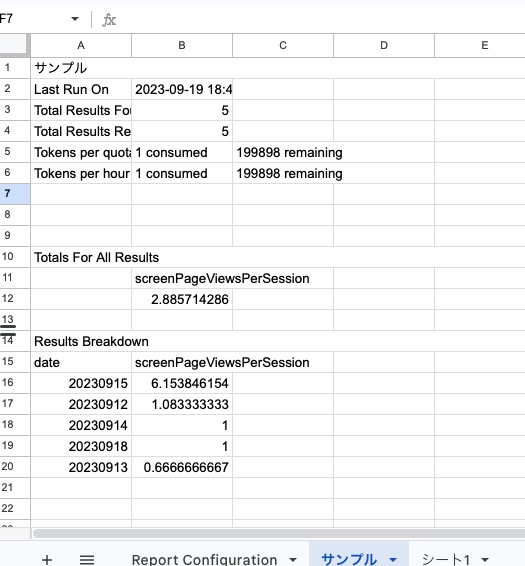
Task: Click the total value 2.885714286
Action: coord(182,299)
